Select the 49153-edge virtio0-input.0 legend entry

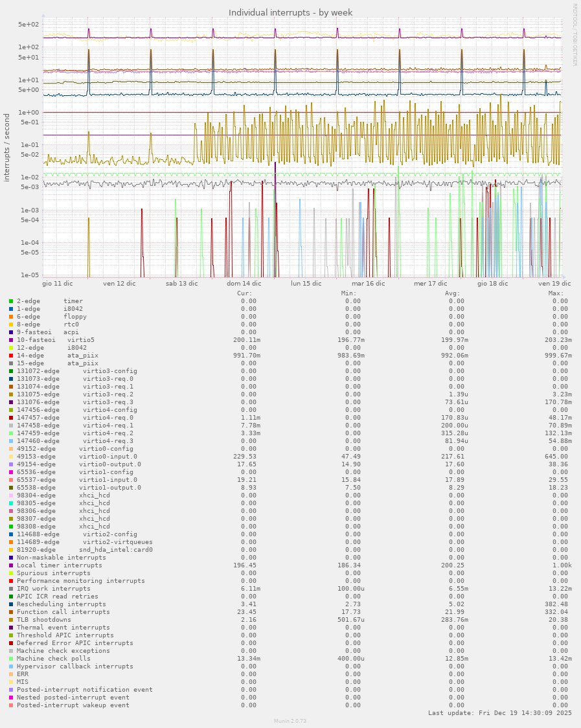77,457
